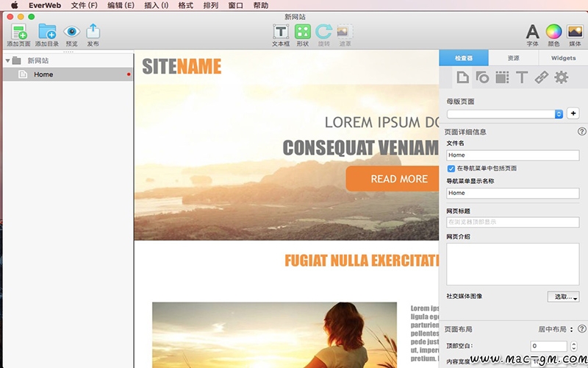Open the Apple menu
588x368 pixels.
pos(14,5)
